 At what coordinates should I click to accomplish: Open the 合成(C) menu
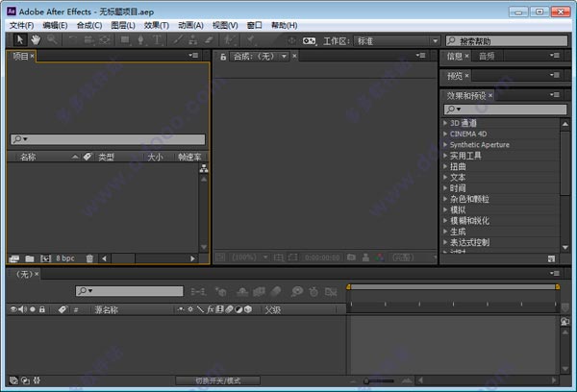[x=89, y=25]
